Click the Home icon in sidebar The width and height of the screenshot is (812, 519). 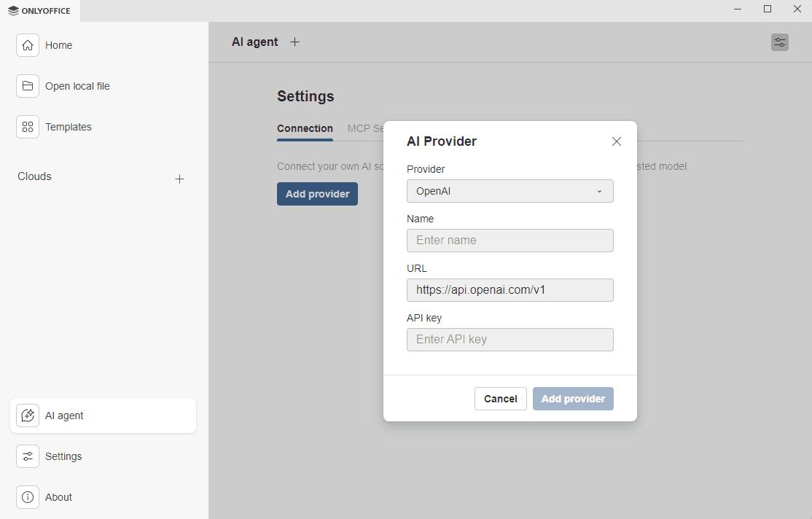point(28,45)
